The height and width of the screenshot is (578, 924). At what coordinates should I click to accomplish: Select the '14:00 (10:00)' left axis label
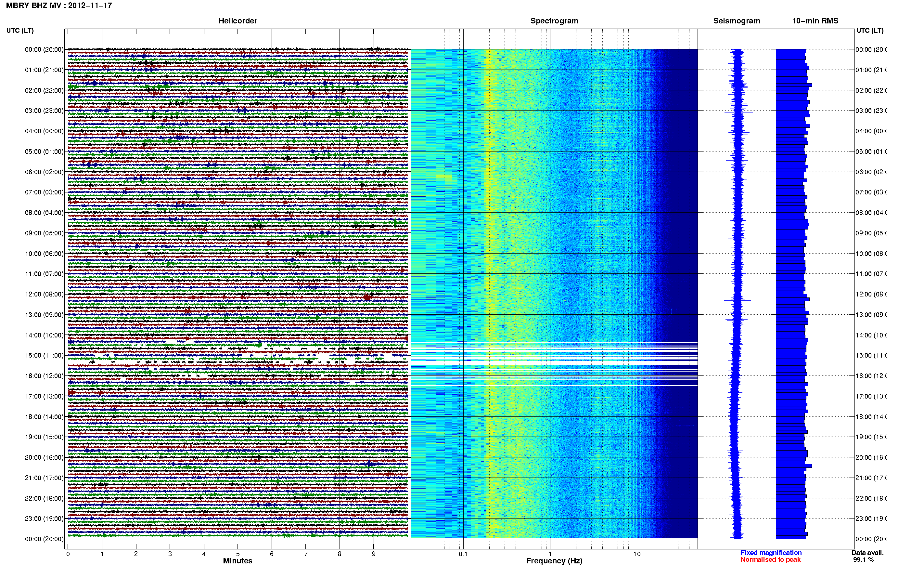(x=44, y=335)
